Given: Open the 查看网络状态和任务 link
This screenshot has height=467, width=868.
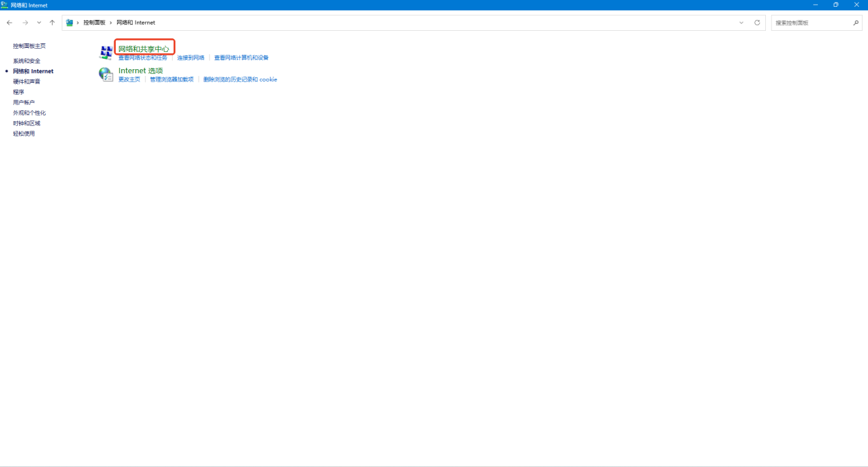Looking at the screenshot, I should (x=142, y=58).
